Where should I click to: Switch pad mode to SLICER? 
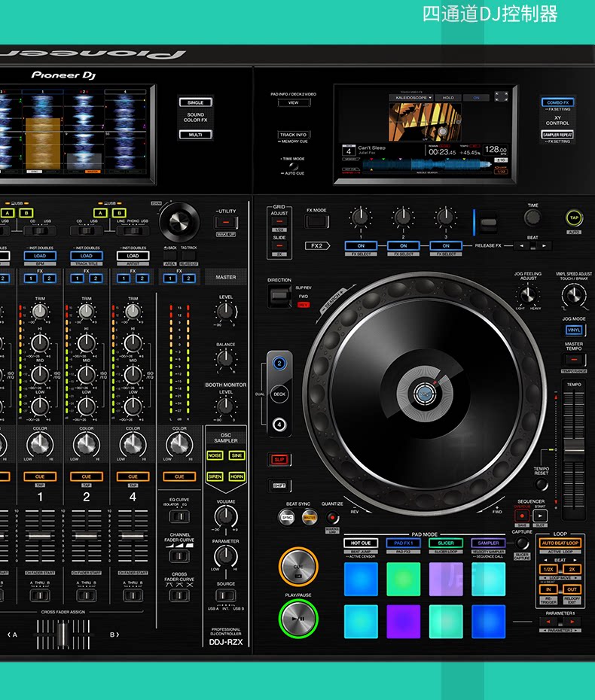pos(445,543)
